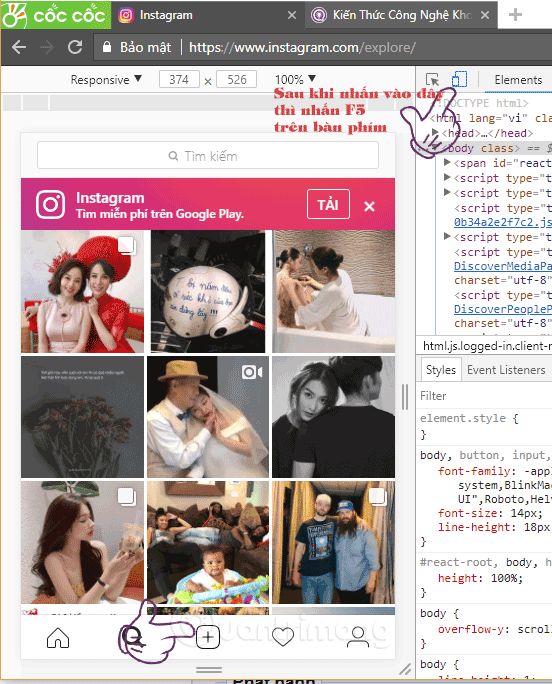Image resolution: width=552 pixels, height=684 pixels.
Task: Click the height: 100% declaration
Action: click(x=480, y=578)
